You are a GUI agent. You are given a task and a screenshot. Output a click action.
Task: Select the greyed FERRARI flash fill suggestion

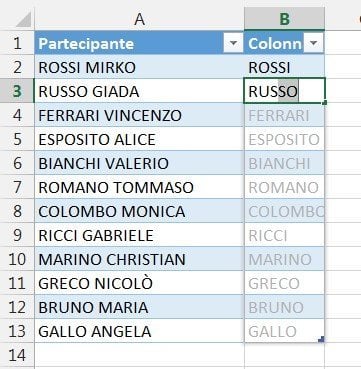pyautogui.click(x=284, y=115)
